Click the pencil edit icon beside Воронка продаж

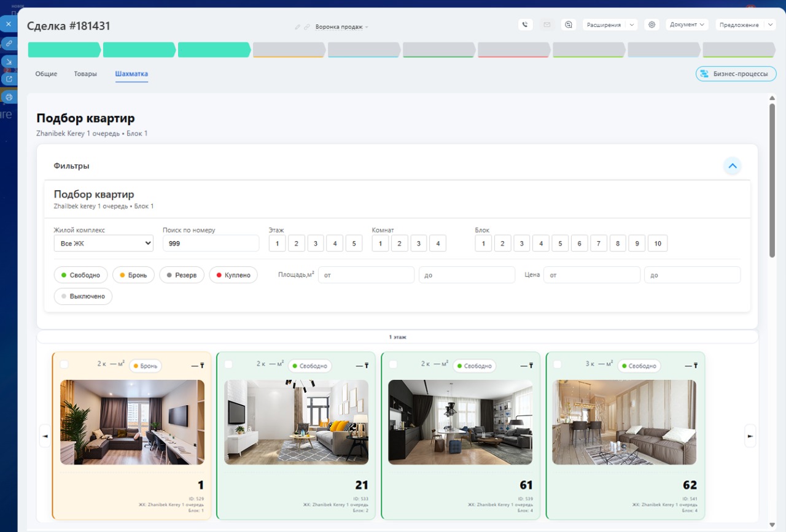(x=298, y=27)
